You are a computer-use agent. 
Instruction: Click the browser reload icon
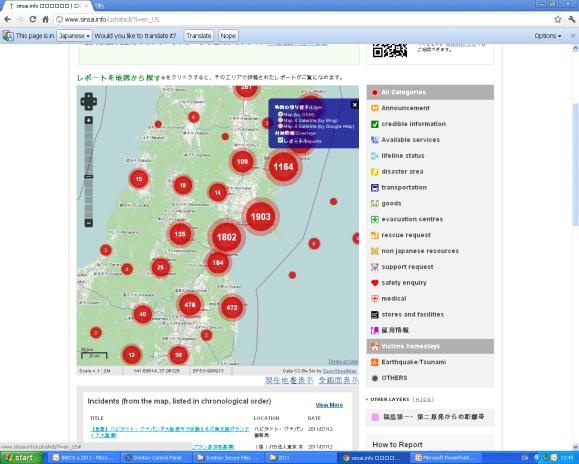pos(33,19)
